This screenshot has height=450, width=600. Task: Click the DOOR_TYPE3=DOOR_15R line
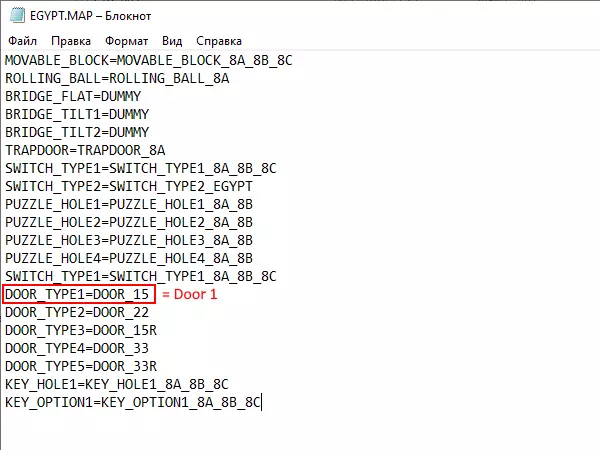click(81, 330)
